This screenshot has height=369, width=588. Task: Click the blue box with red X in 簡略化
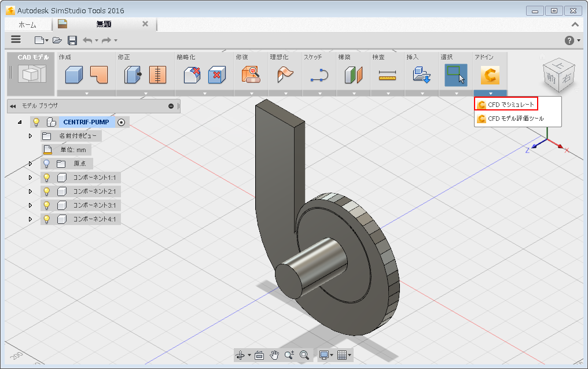click(x=217, y=75)
